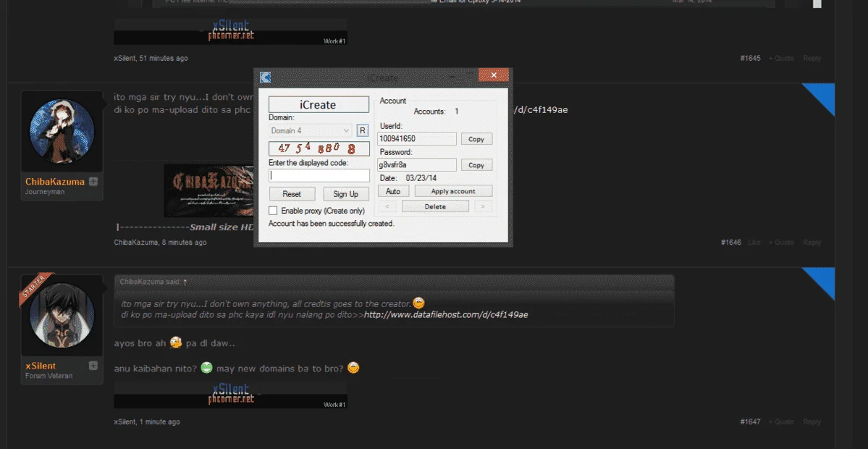Open post permalink #1646

pos(730,243)
